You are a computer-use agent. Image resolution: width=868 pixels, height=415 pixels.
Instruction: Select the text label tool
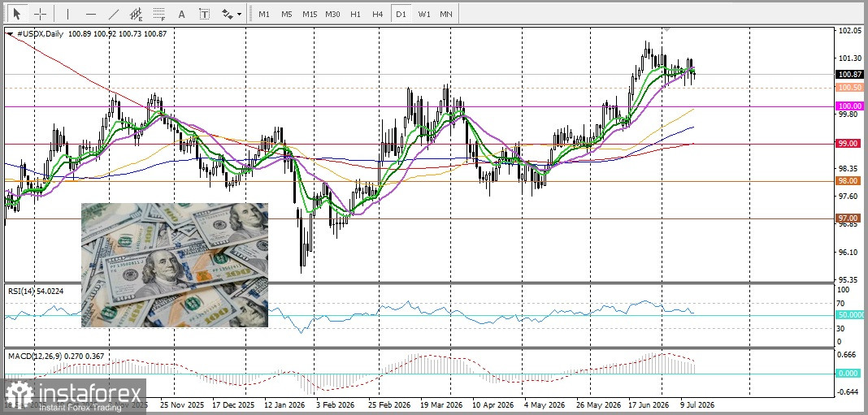click(204, 14)
